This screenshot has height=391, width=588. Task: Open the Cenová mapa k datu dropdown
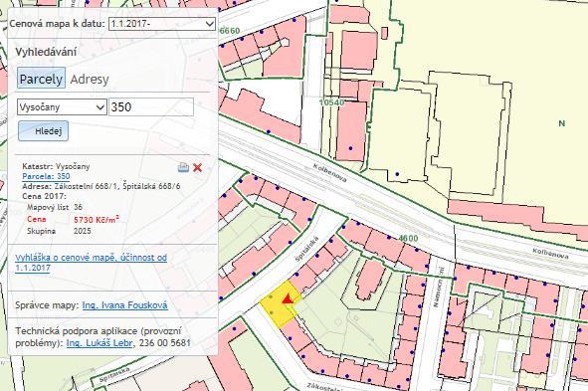(162, 24)
